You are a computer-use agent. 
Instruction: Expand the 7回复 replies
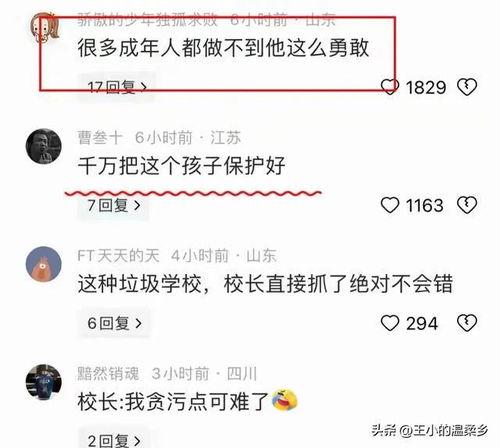point(113,205)
